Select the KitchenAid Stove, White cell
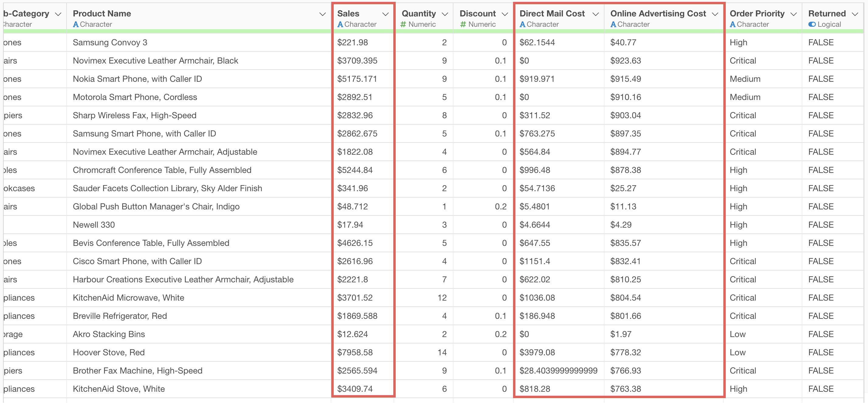The width and height of the screenshot is (868, 403). click(x=199, y=388)
